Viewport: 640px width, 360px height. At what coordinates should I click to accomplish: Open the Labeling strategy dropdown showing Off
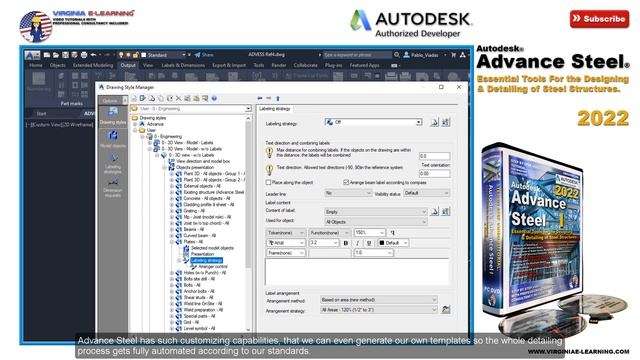373,122
